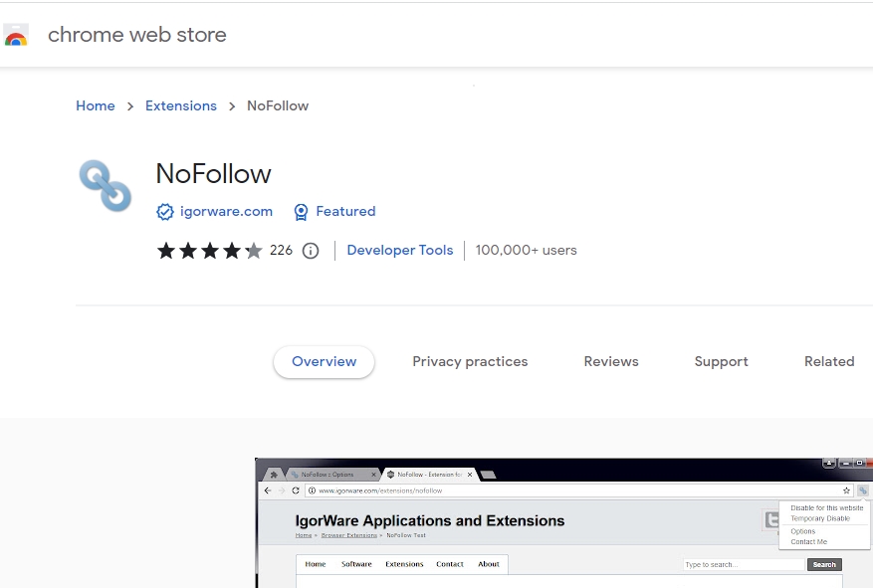Click the verified publisher badge beside igorware.com
This screenshot has width=873, height=588.
tap(165, 212)
